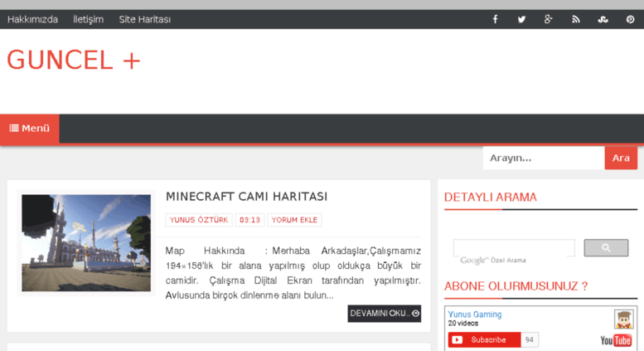Click the DEVAMINI OKU.. button
The image size is (644, 351).
coord(384,313)
